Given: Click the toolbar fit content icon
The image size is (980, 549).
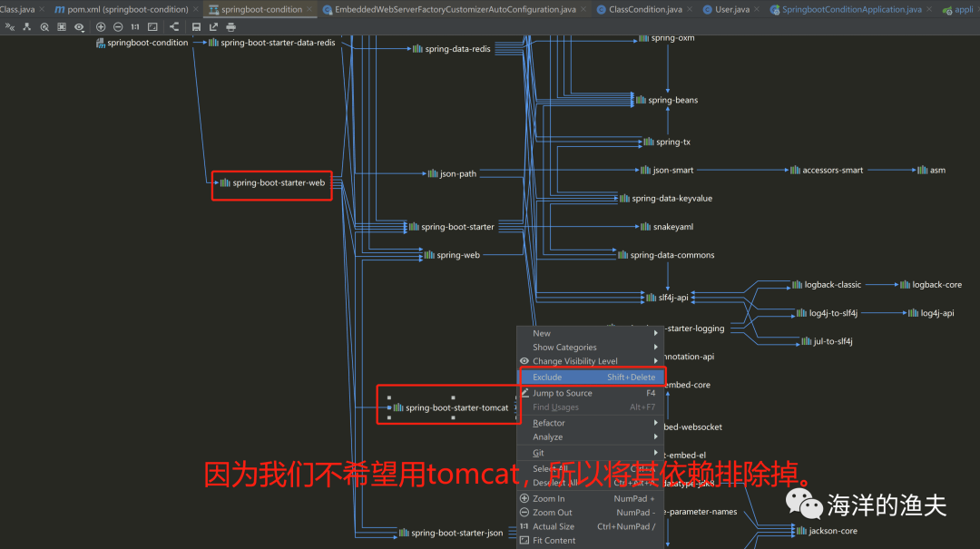Looking at the screenshot, I should pyautogui.click(x=152, y=27).
